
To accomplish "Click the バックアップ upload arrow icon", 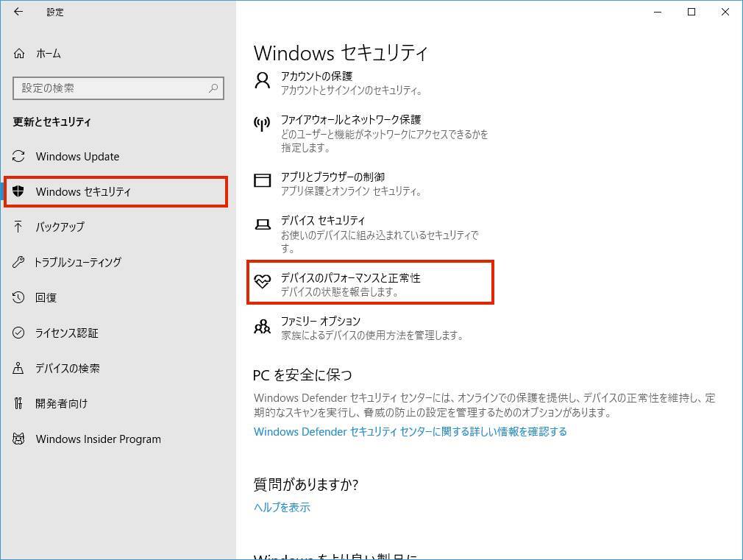I will [18, 227].
